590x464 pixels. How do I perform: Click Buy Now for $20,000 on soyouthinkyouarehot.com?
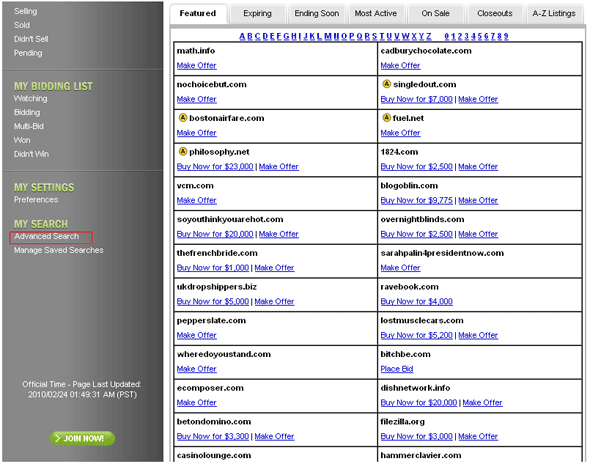point(215,234)
